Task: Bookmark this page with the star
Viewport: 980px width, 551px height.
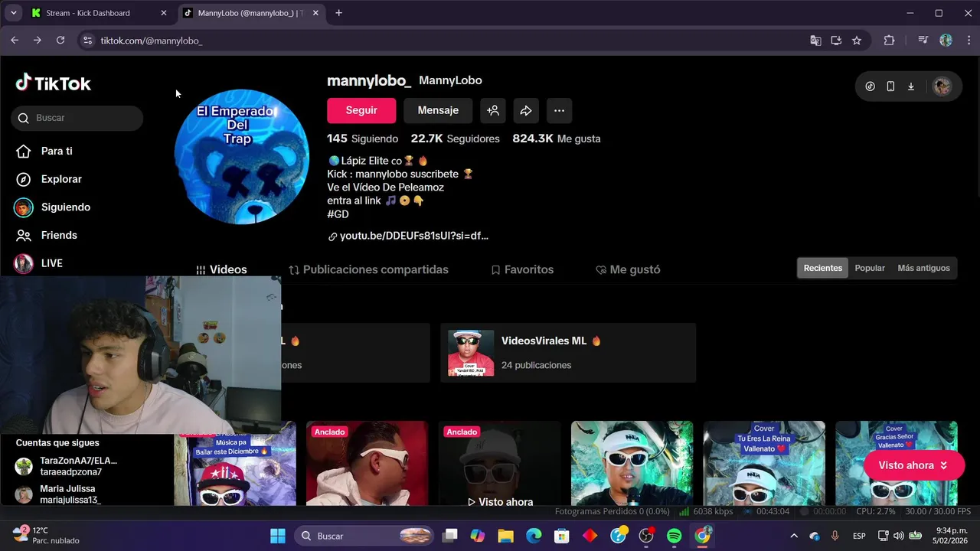Action: tap(857, 41)
